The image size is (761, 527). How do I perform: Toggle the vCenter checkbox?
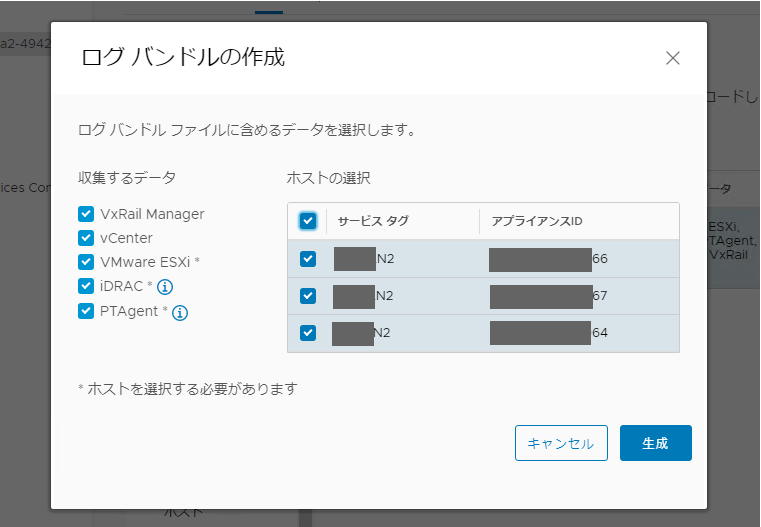coord(86,238)
